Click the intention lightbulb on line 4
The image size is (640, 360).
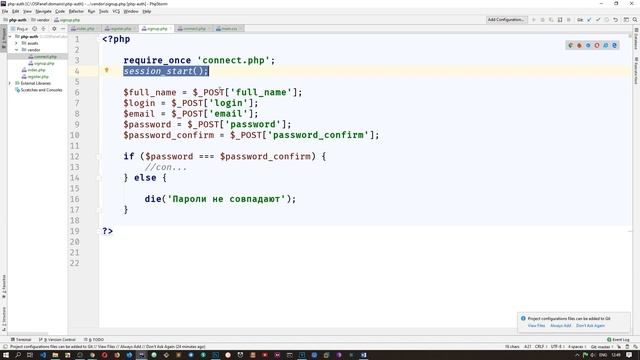[107, 70]
